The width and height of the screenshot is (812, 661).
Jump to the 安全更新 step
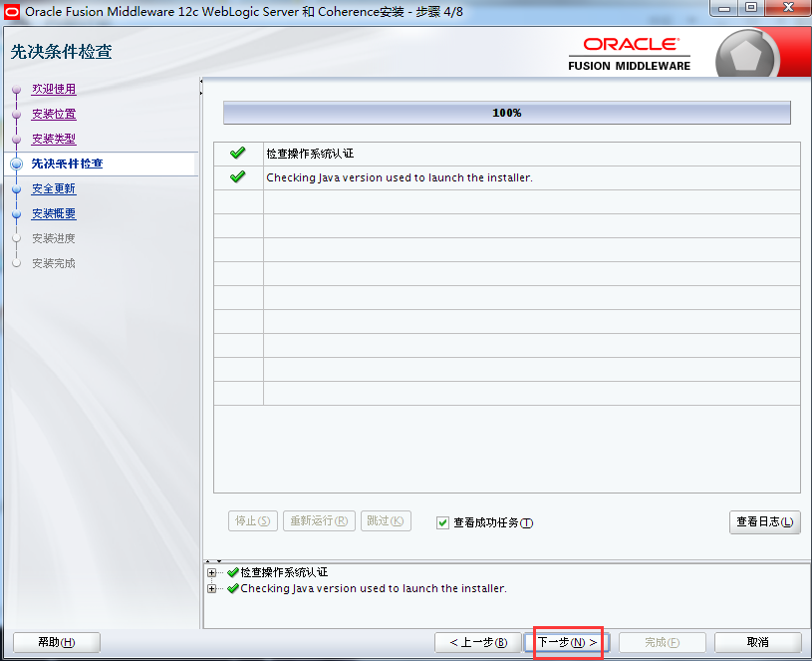pos(54,188)
